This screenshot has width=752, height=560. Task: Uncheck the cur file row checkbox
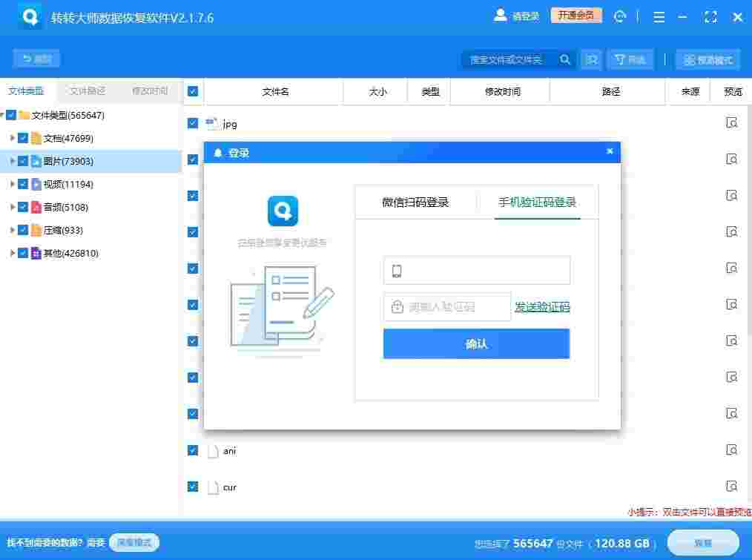pos(193,487)
